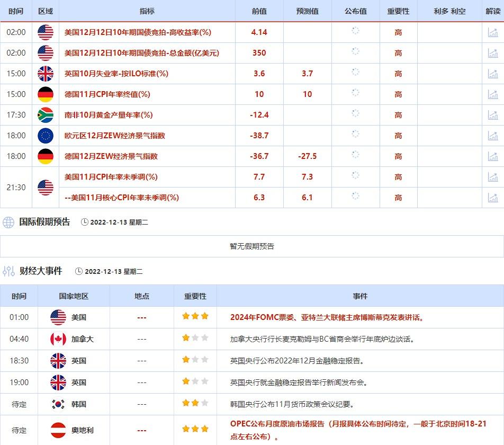Click the 解读 column header
Image resolution: width=504 pixels, height=445 pixels.
[493, 11]
